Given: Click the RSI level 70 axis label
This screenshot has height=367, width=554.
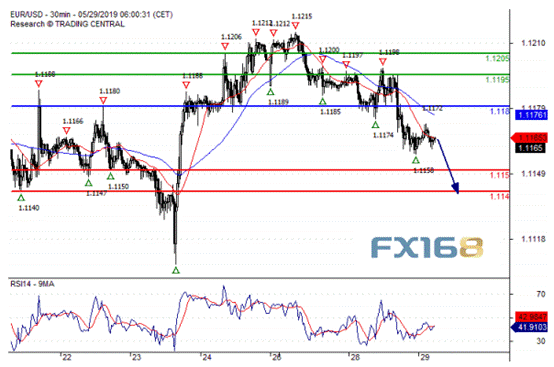Looking at the screenshot, I should pos(541,294).
